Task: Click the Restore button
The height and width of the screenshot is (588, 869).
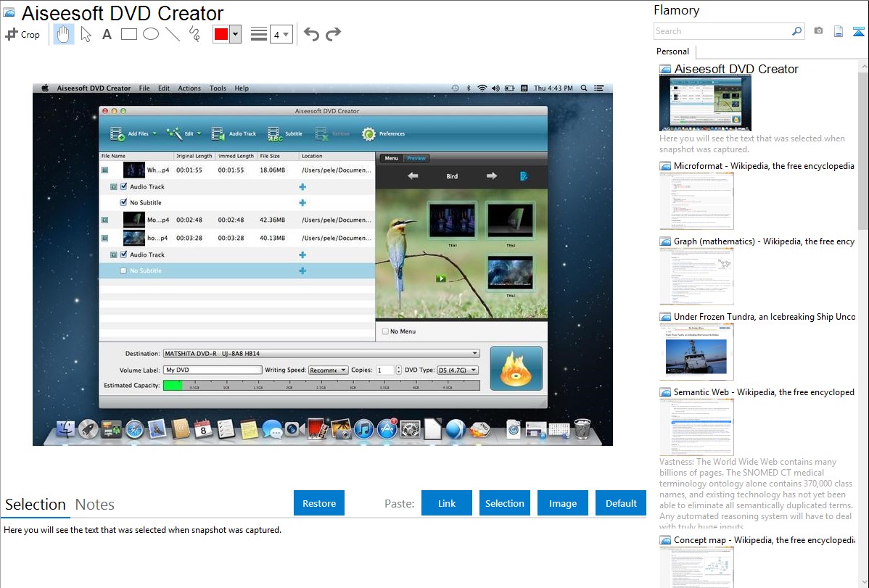Action: 319,503
